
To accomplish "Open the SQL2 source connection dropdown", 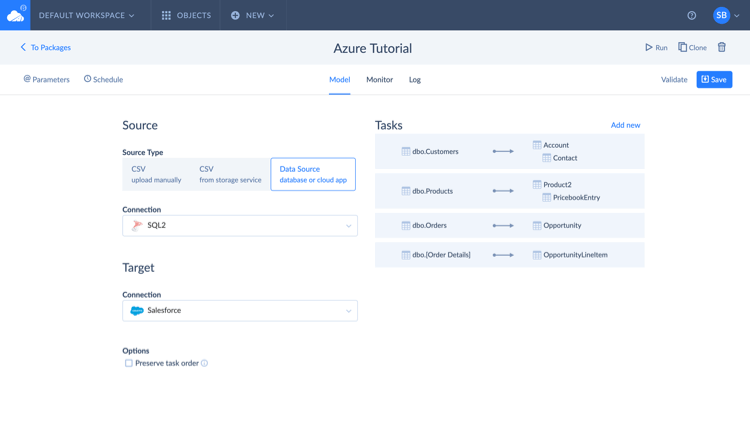I will pos(240,225).
